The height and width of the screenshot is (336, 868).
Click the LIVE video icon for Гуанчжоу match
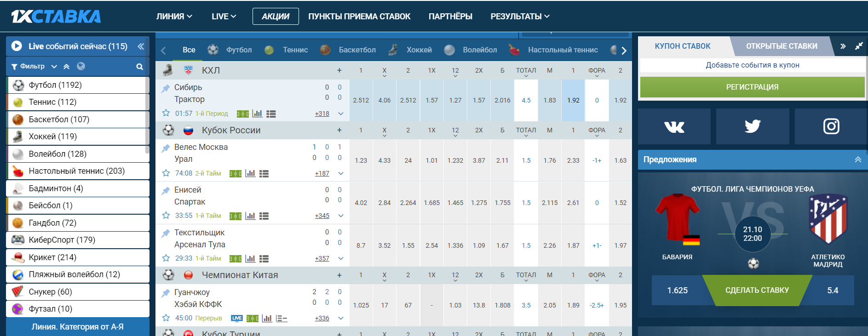click(x=237, y=318)
